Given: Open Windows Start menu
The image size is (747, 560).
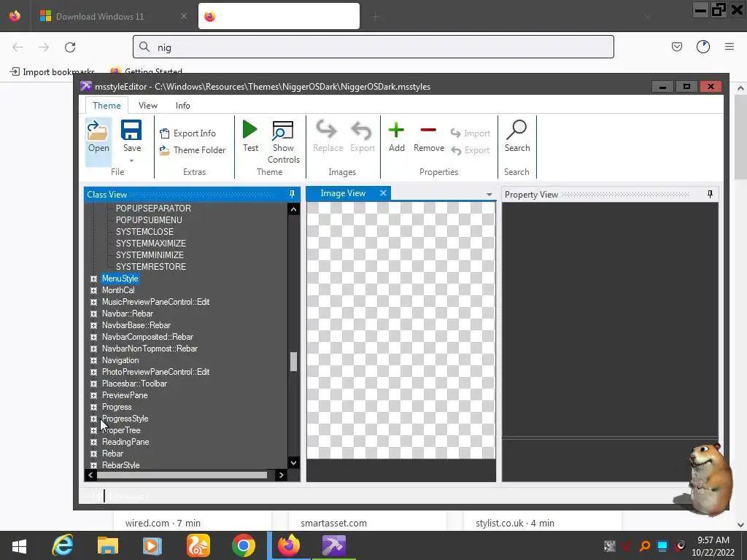Looking at the screenshot, I should point(18,545).
